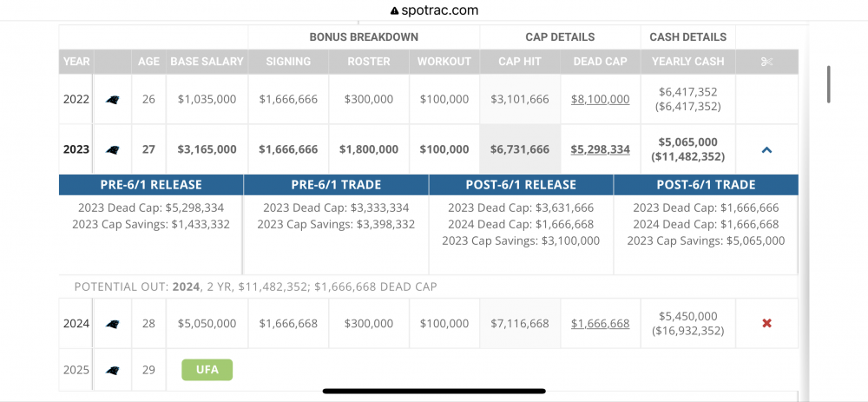Click the Panthers logo in the 2023 row
This screenshot has width=868, height=402.
[x=112, y=149]
